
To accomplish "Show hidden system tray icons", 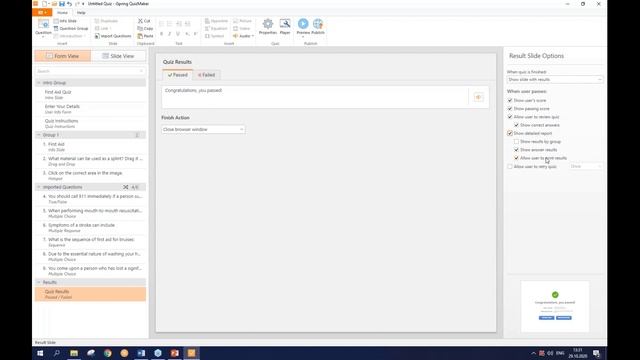I will coord(533,353).
